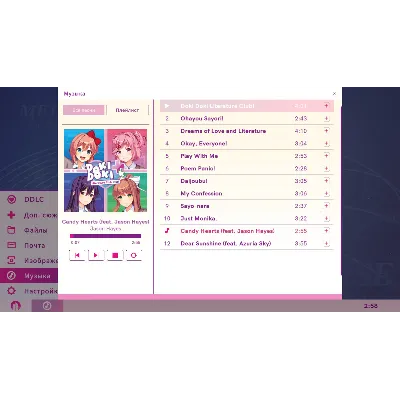Open the Доп. сюжеты side menu entry
This screenshot has width=400, height=400.
(x=29, y=215)
